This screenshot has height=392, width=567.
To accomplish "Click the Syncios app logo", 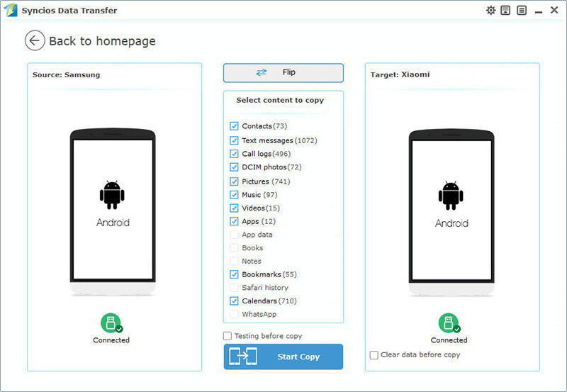I will 11,10.
